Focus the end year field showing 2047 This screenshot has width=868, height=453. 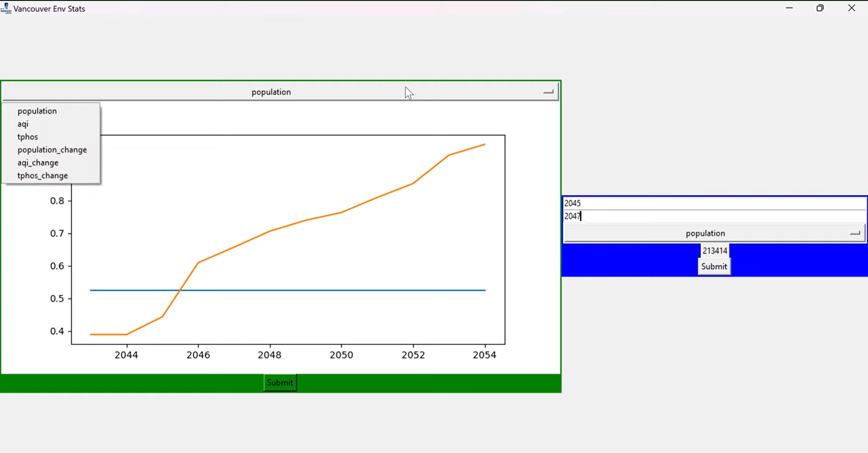[715, 216]
